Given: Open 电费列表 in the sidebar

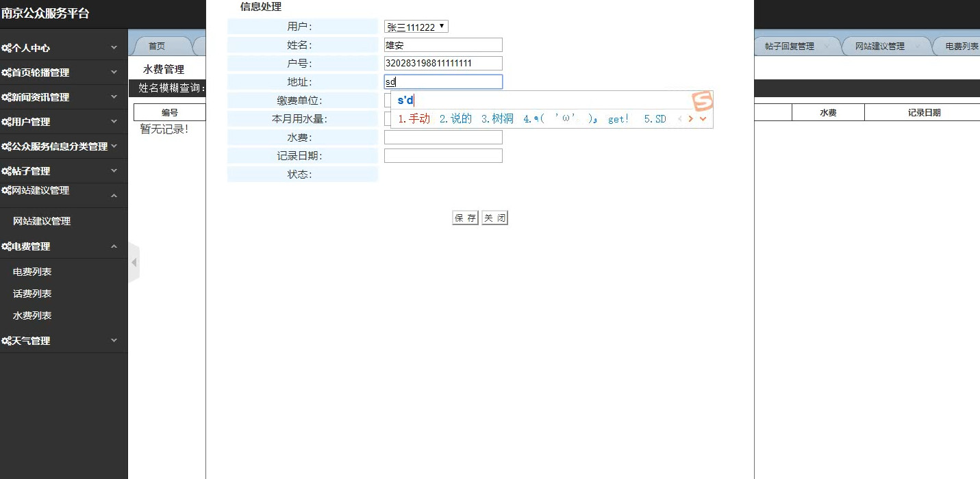Looking at the screenshot, I should (32, 272).
